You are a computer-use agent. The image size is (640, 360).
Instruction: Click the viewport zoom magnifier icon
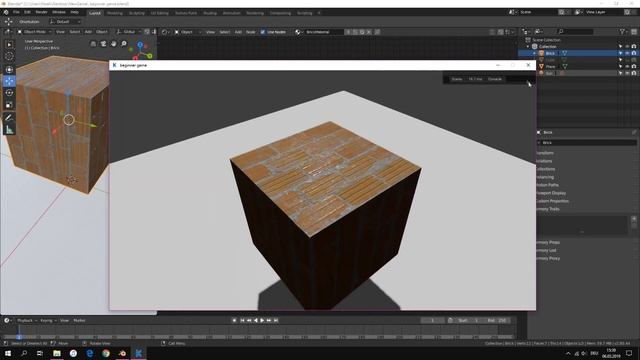point(124,44)
